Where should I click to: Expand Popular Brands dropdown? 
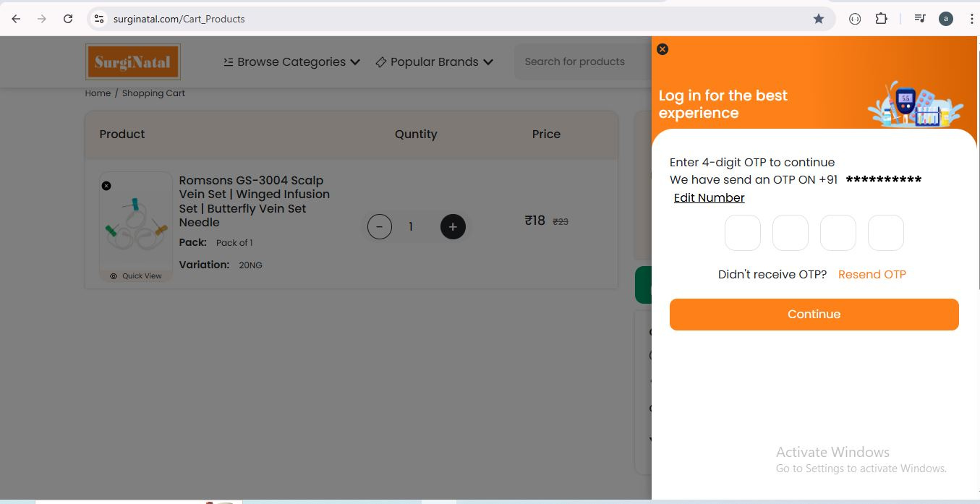(x=434, y=62)
